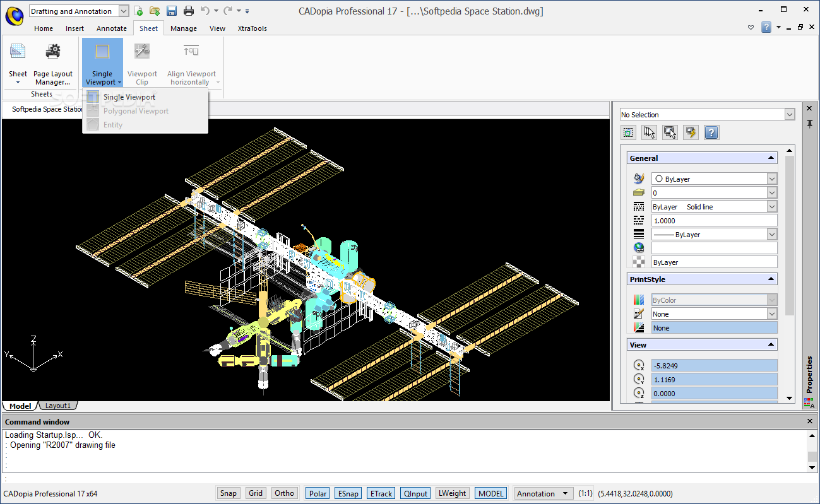
Task: Click the ribbon help question mark icon
Action: pos(766,27)
